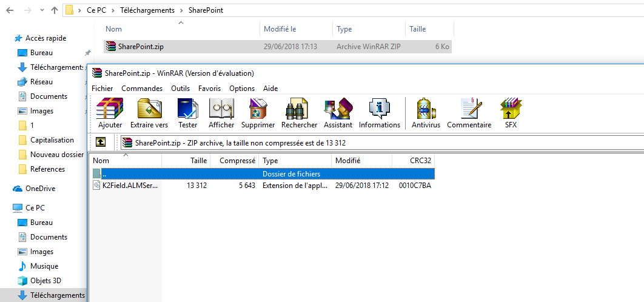Open Réseau in the sidebar
Image resolution: width=644 pixels, height=302 pixels.
click(41, 82)
